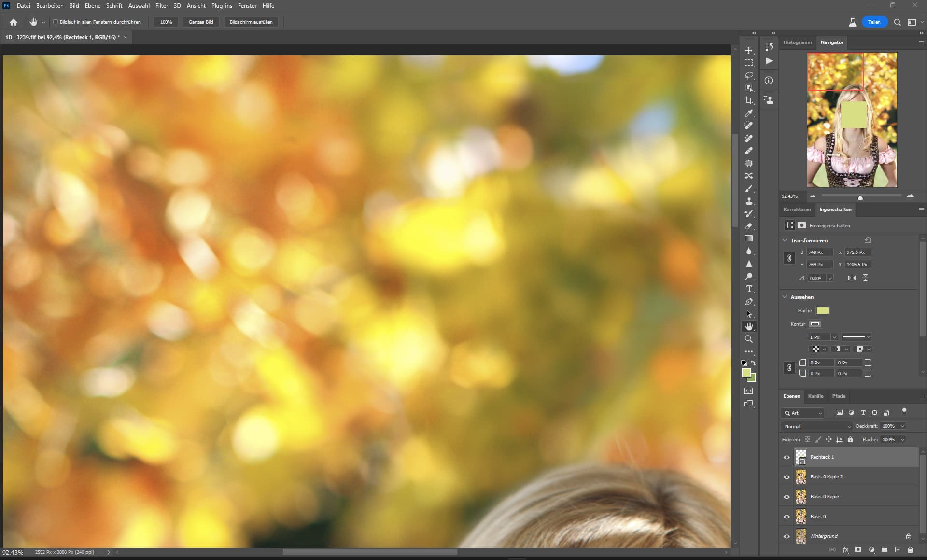
Task: Create new adjustment layer icon
Action: [x=871, y=550]
